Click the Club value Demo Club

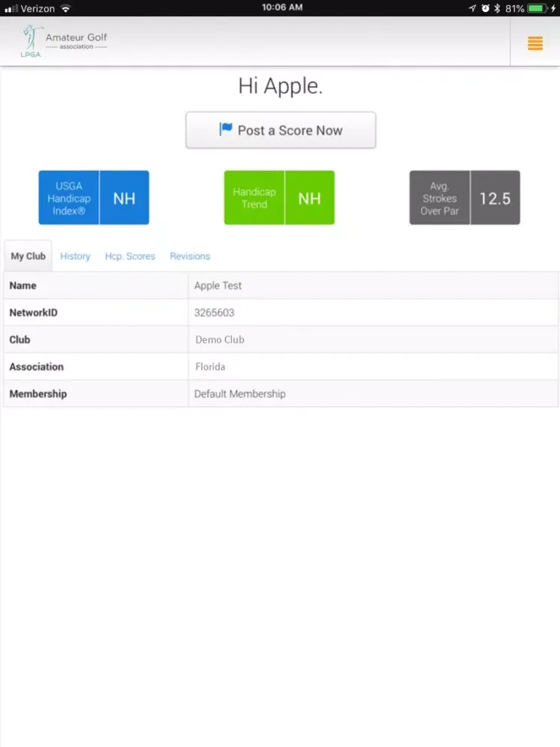click(x=220, y=340)
